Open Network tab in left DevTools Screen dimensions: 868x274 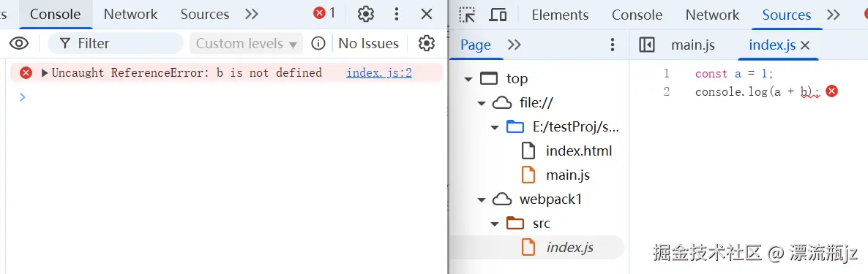[131, 15]
